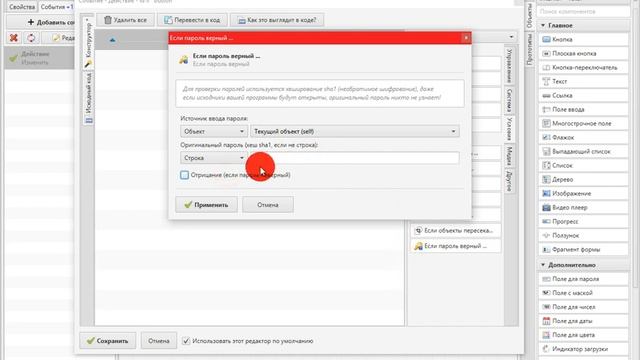Select the Список component
The height and width of the screenshot is (360, 640).
(583, 165)
